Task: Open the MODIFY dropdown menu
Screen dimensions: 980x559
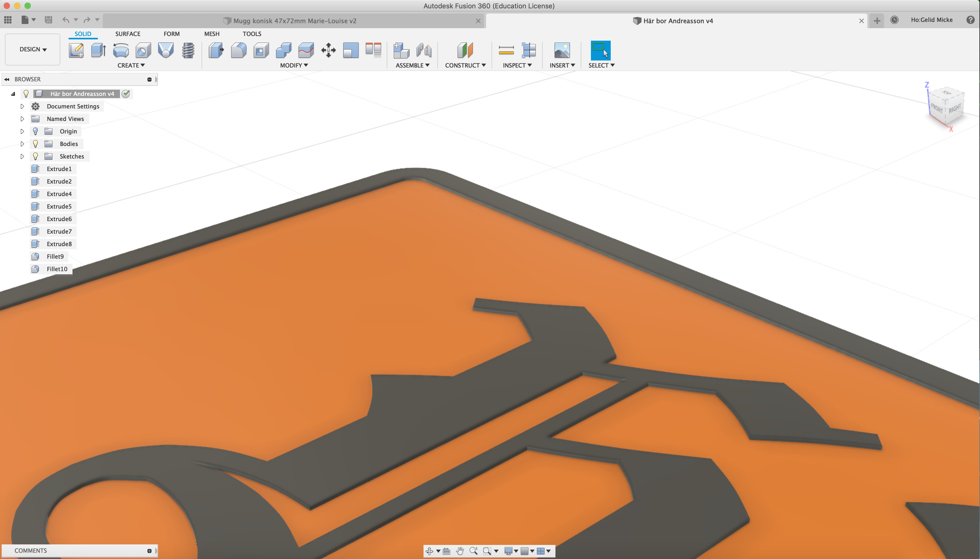Action: tap(293, 65)
